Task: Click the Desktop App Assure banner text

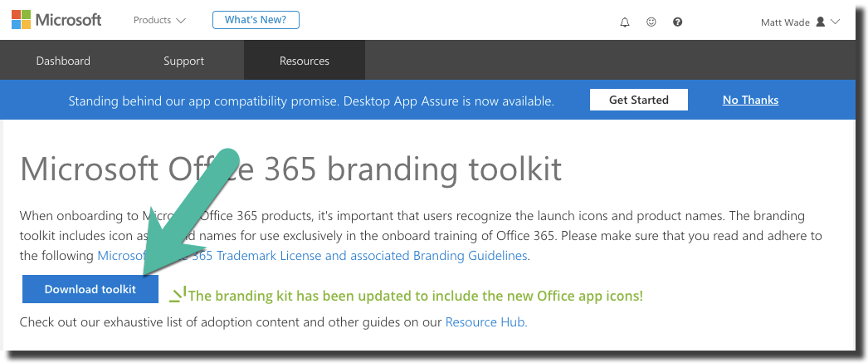Action: point(311,101)
